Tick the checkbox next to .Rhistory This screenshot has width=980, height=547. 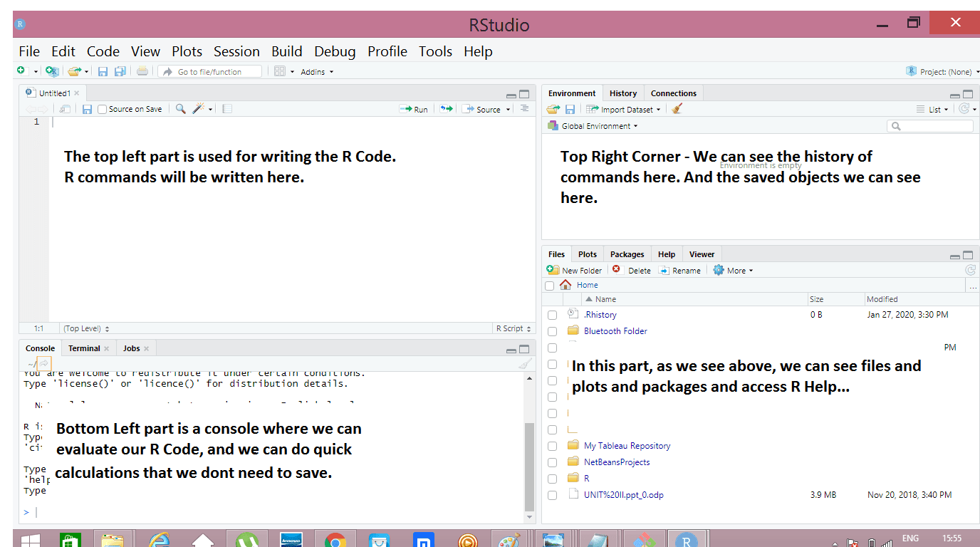tap(552, 315)
